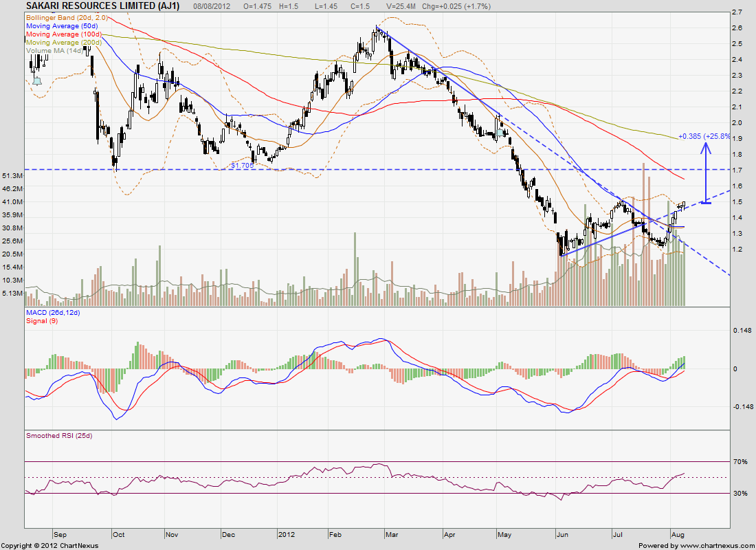Select the Moving Average (200d) legend
Viewport: 756px width, 550px height.
(64, 43)
